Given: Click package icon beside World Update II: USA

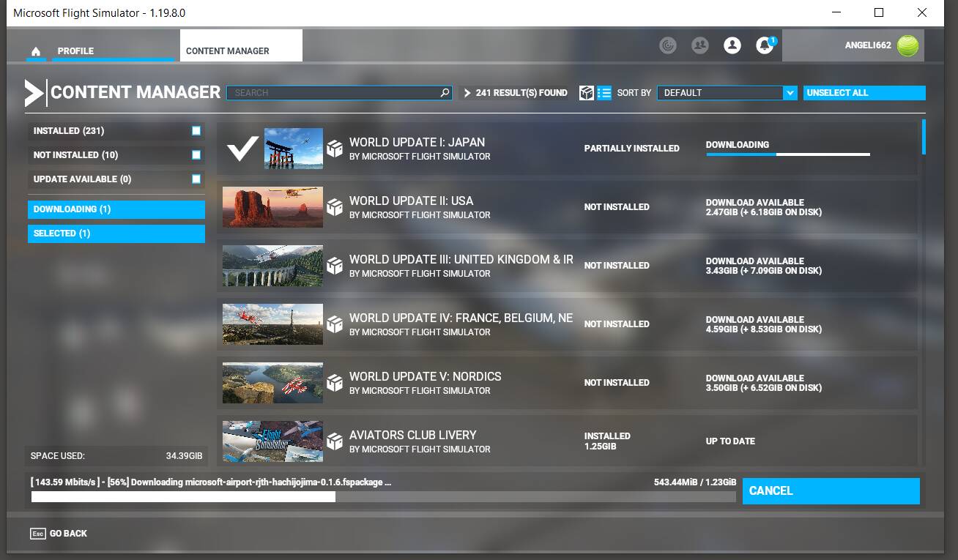Looking at the screenshot, I should point(335,207).
